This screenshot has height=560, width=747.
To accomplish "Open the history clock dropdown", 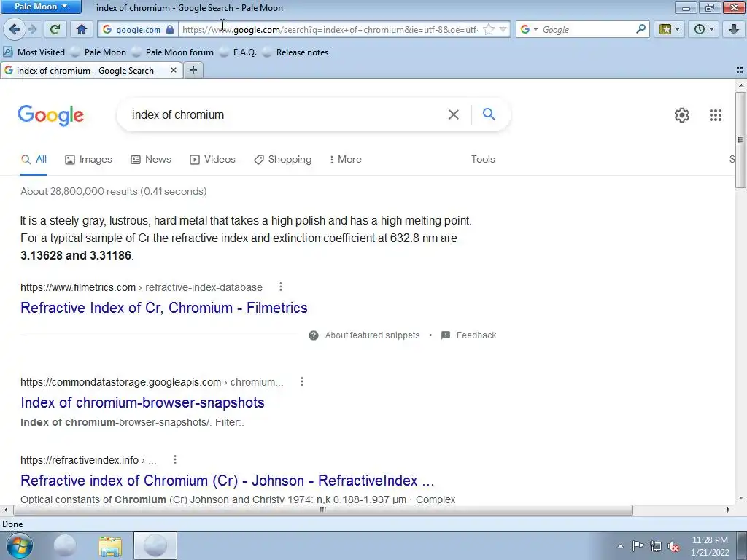I will (x=704, y=29).
